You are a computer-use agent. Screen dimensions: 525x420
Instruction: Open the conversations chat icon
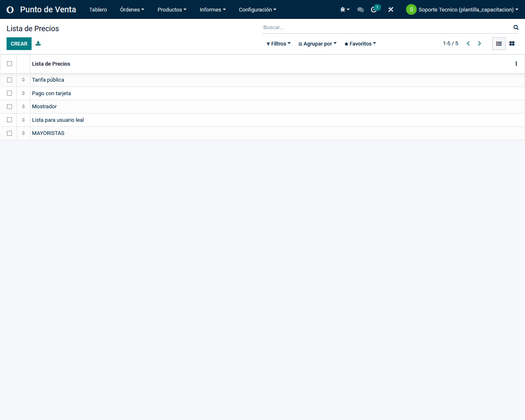[361, 9]
